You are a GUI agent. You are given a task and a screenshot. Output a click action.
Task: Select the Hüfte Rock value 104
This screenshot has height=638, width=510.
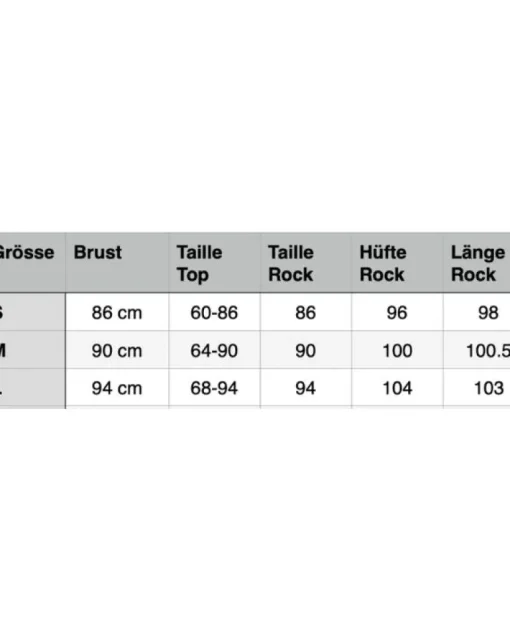point(397,387)
